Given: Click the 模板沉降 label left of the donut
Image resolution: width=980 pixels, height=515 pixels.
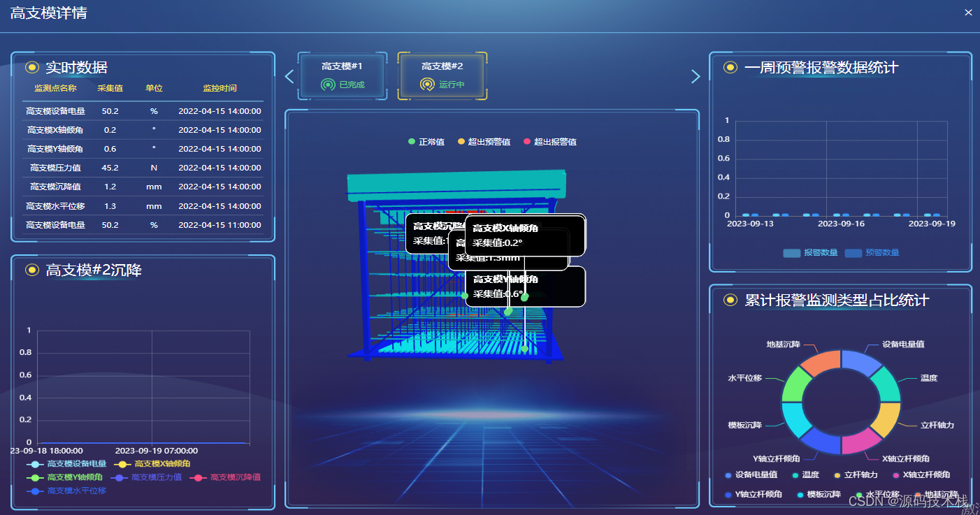Looking at the screenshot, I should (744, 425).
